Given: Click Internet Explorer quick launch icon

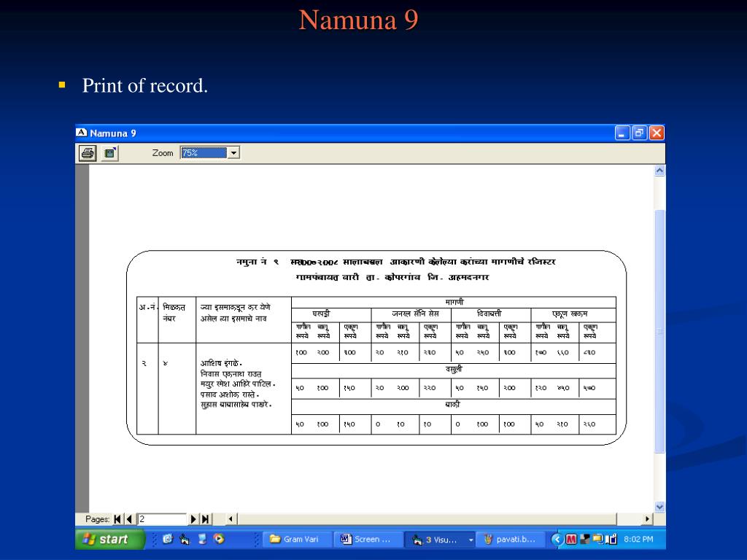Looking at the screenshot, I should click(168, 539).
